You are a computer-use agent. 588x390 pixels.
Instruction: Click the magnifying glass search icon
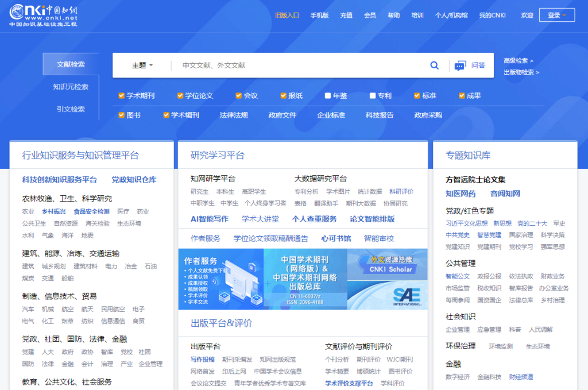435,65
